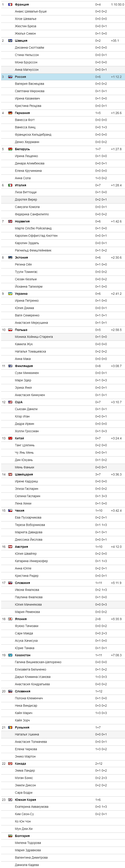The height and width of the screenshot is (868, 125).
Task: Click team Швейцария row
Action: [63, 474]
